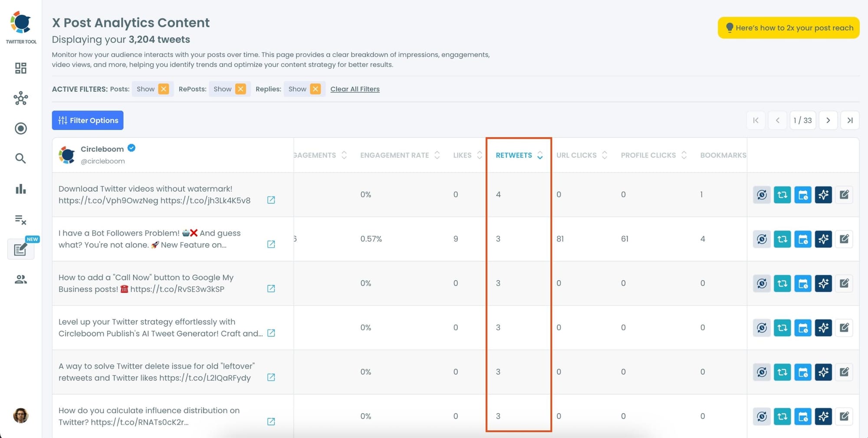Open external link for leftover retweets tweet
The width and height of the screenshot is (868, 438).
click(x=271, y=377)
